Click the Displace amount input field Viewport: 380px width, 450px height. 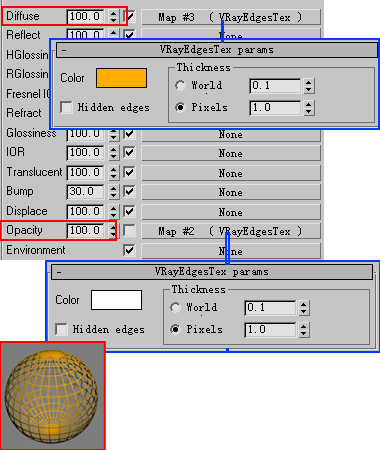coord(85,212)
